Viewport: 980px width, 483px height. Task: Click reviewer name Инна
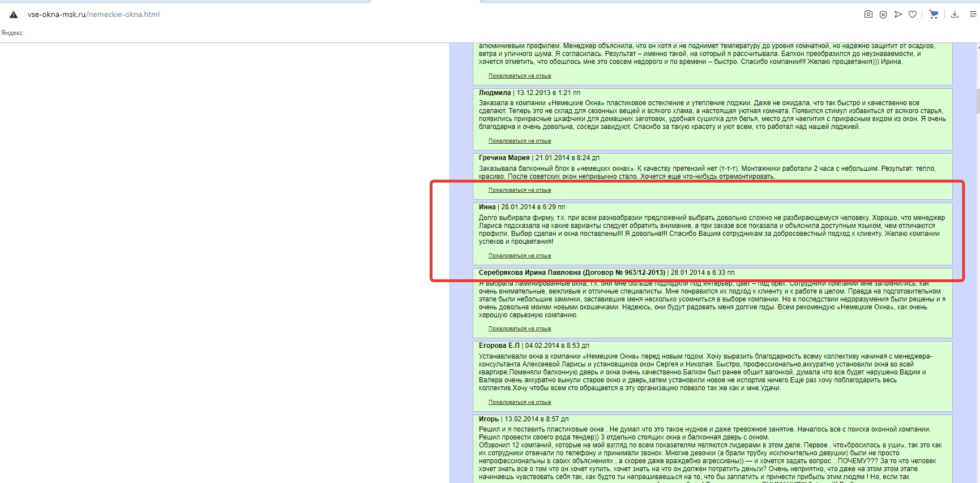(487, 207)
